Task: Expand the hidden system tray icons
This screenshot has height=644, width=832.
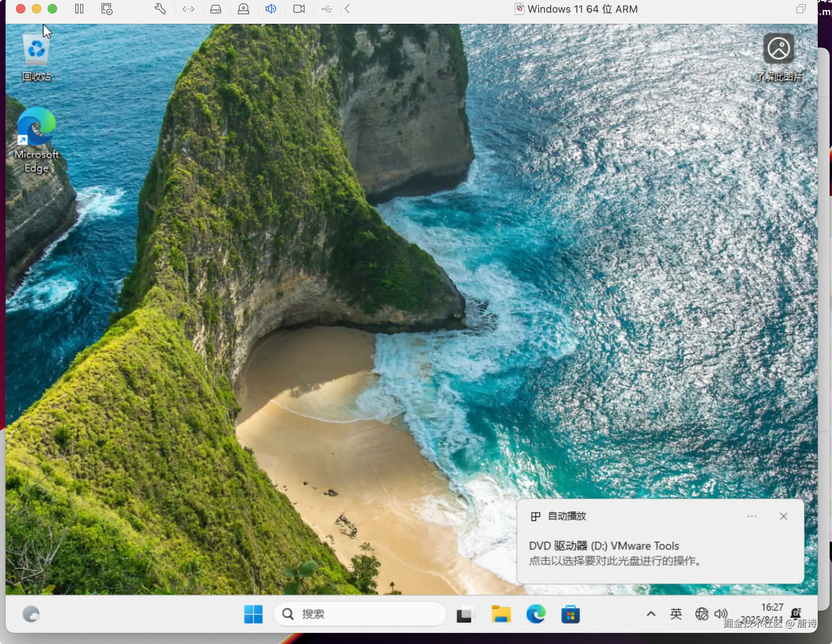Action: 651,614
